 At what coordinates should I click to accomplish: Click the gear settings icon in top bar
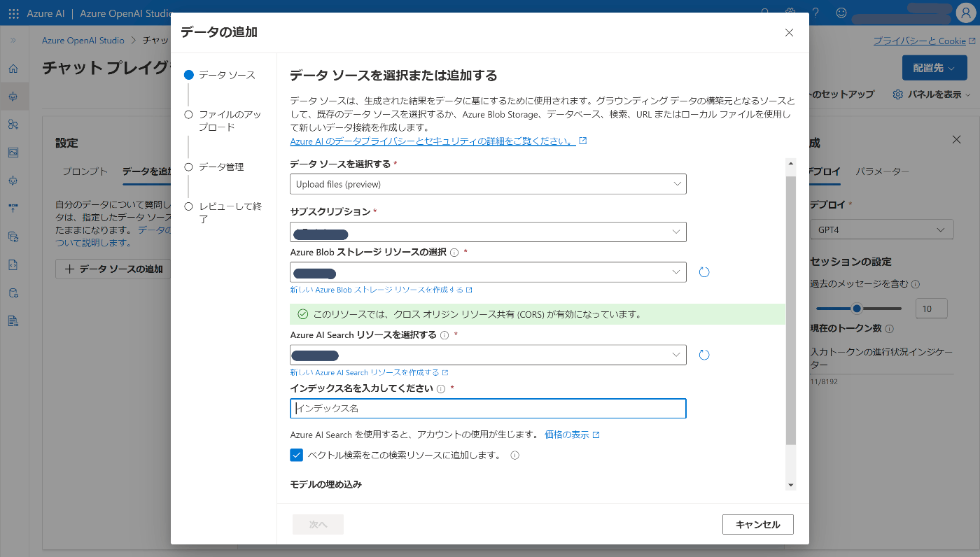(x=790, y=13)
